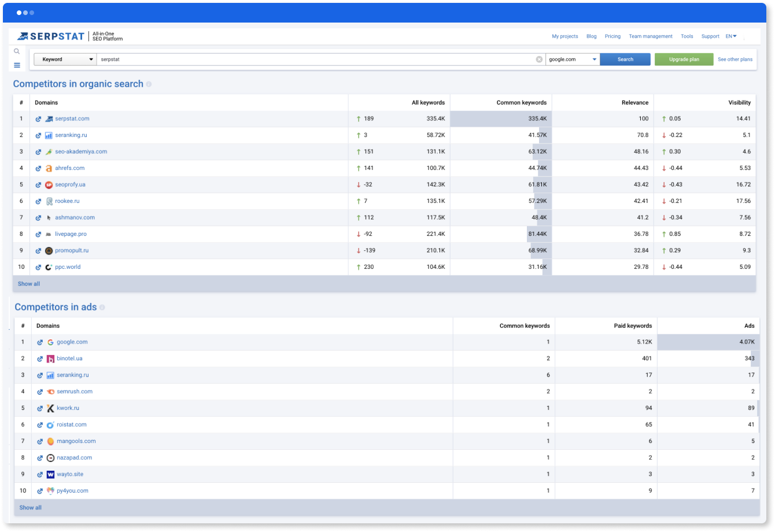This screenshot has width=775, height=532.
Task: Click info icon beside Competitors in ads
Action: tap(102, 308)
